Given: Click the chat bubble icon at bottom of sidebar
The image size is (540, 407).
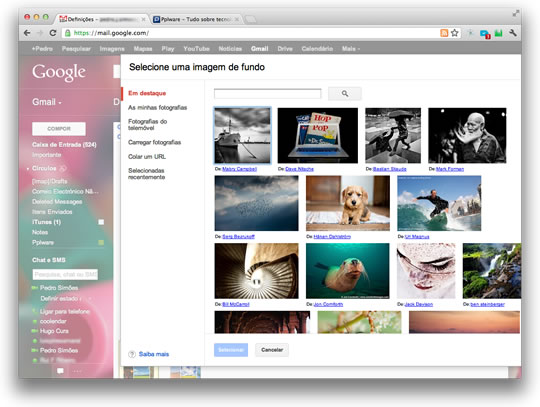Looking at the screenshot, I should [60, 371].
